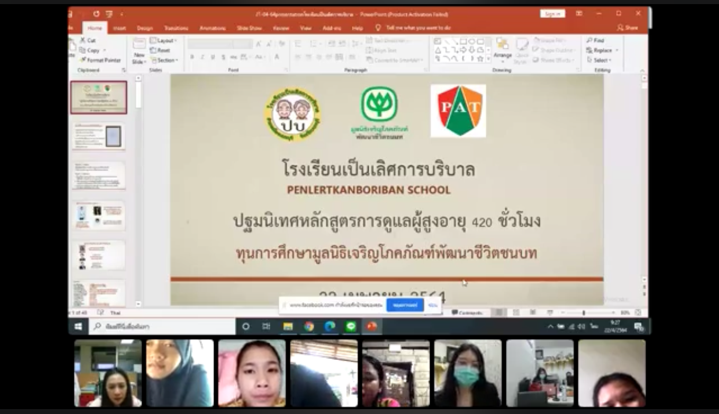Image resolution: width=719 pixels, height=414 pixels.
Task: Open Quick Styles gallery
Action: [x=521, y=50]
